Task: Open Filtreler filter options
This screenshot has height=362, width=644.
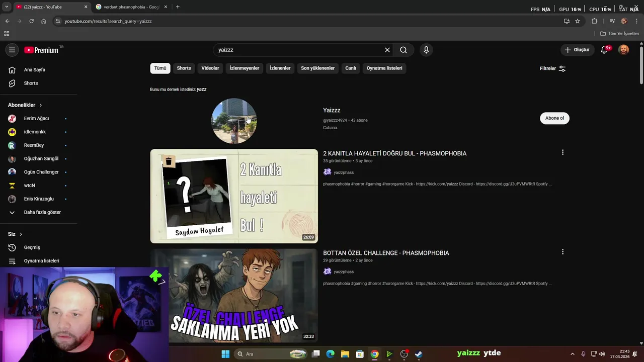Action: point(552,68)
